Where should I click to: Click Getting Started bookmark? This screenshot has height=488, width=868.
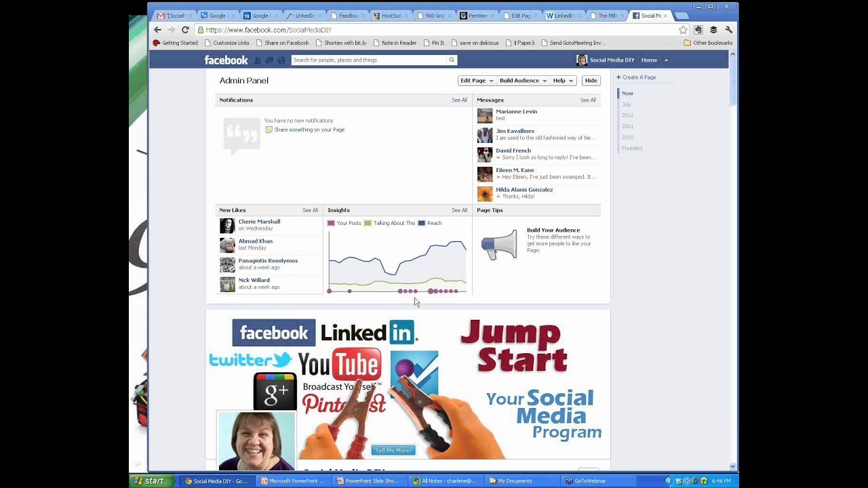tap(176, 43)
